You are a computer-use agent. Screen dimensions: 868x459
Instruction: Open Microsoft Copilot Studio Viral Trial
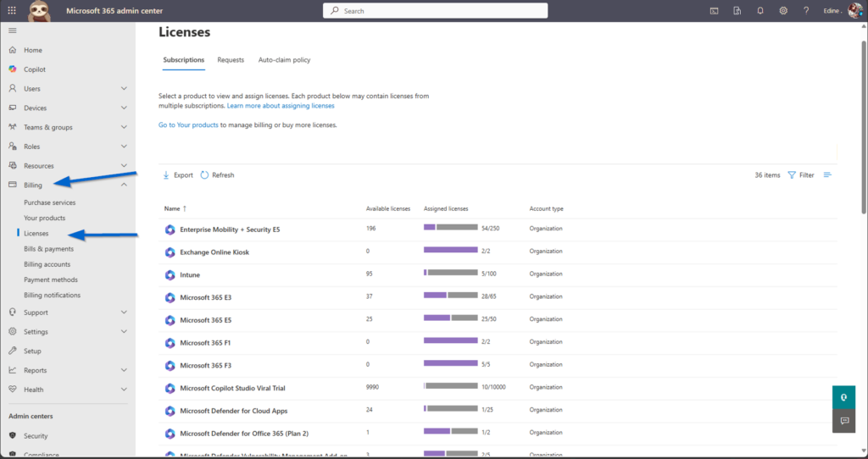[x=232, y=388]
